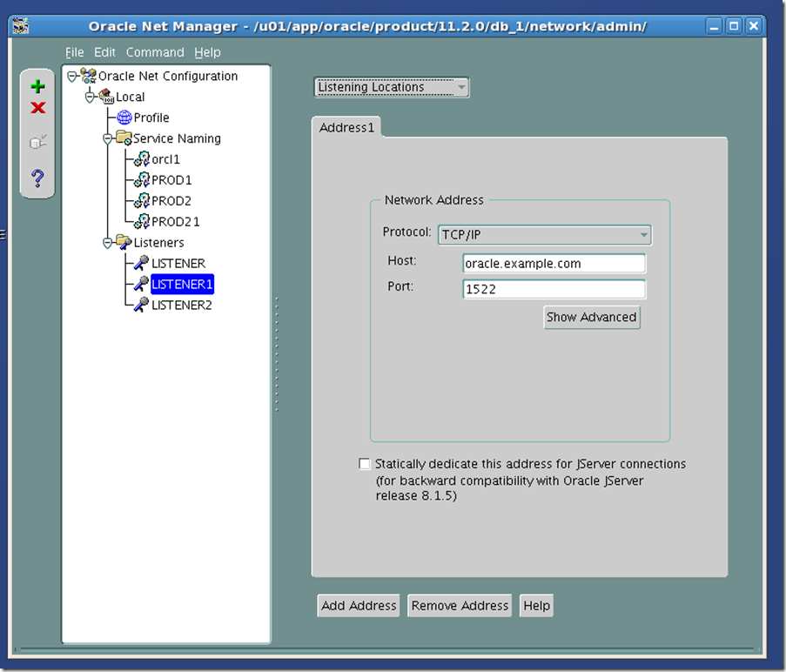Viewport: 786px width, 672px height.
Task: Close the Oracle Net Manager window
Action: [754, 25]
